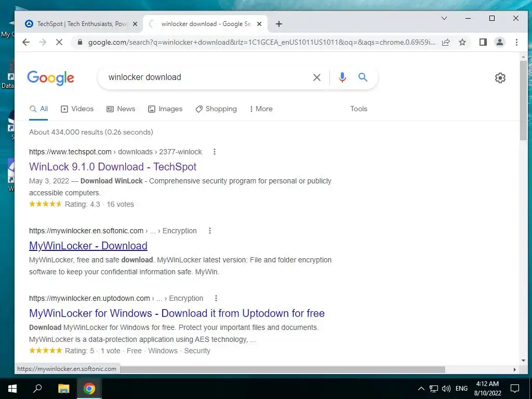
Task: Open options for the TechSpot result
Action: (215, 152)
